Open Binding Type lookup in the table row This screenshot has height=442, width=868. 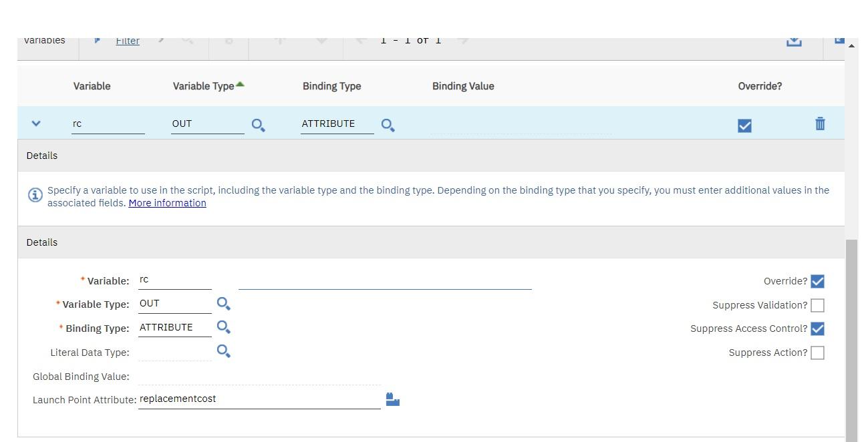click(388, 124)
